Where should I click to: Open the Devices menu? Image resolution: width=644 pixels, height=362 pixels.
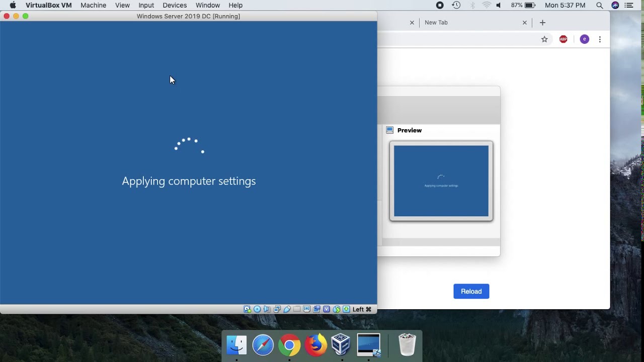[175, 5]
